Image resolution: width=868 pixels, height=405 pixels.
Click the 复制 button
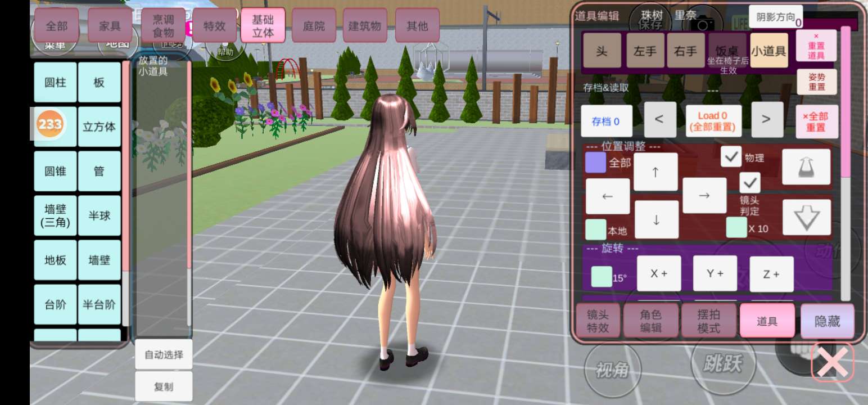pos(164,386)
